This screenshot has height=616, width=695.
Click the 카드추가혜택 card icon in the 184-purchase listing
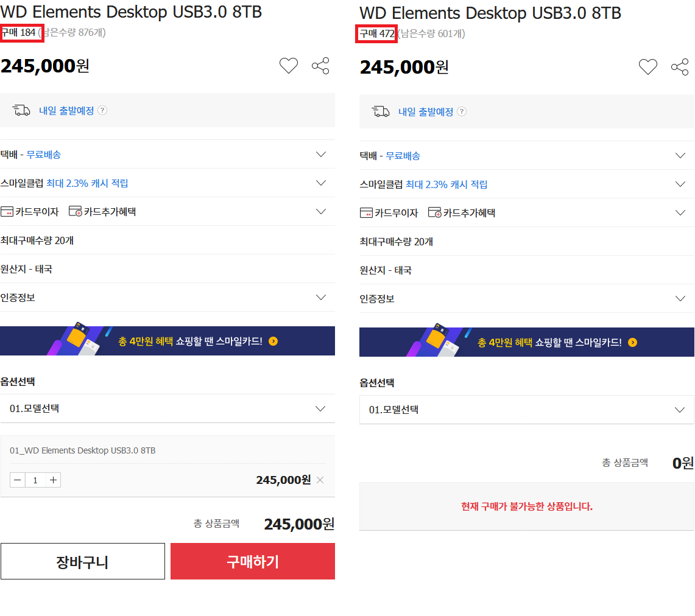click(x=76, y=212)
